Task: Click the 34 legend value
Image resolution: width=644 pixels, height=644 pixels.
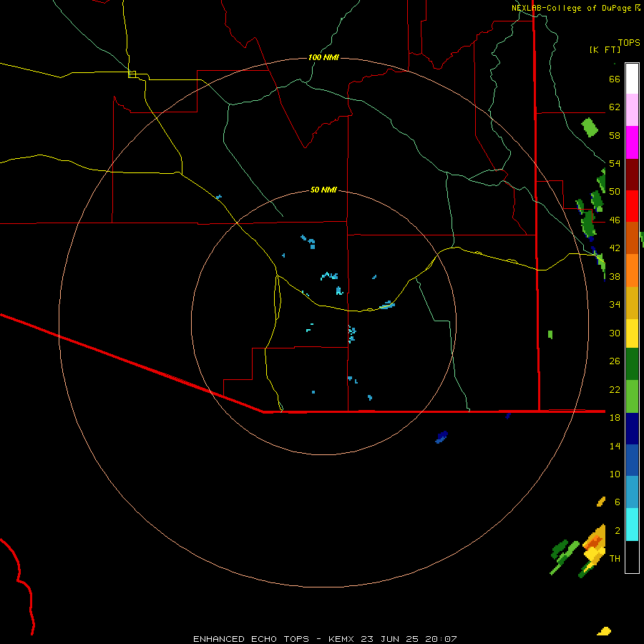Action: (615, 304)
